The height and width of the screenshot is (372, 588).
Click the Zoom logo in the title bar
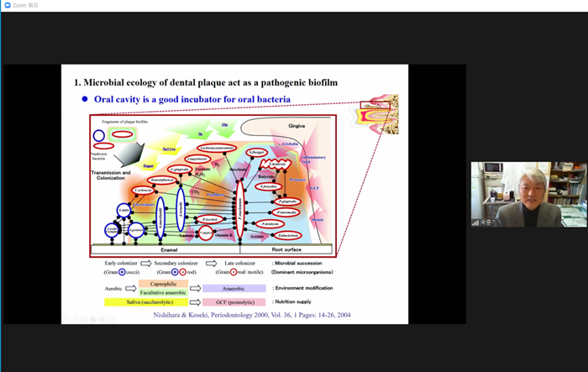[7, 5]
